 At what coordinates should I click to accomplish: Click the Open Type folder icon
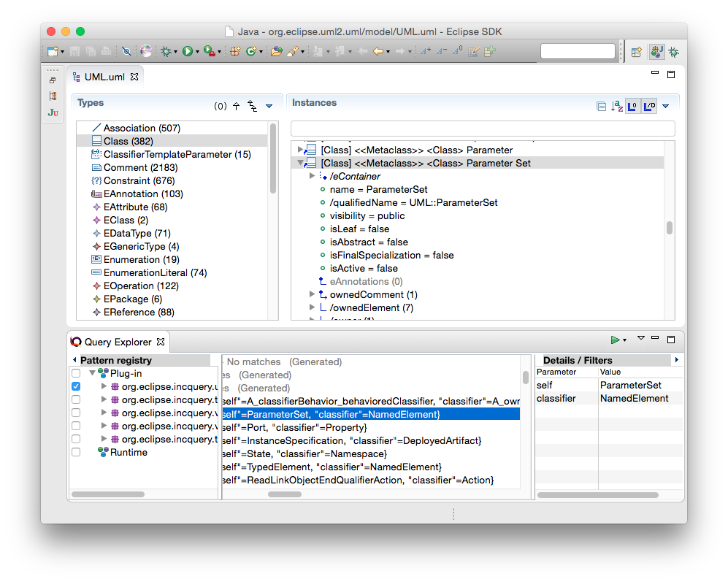click(x=277, y=51)
